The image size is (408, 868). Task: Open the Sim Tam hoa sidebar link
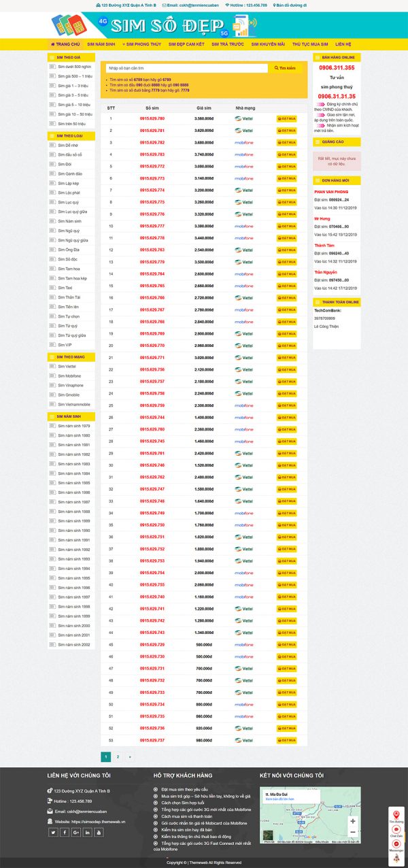[x=69, y=269]
